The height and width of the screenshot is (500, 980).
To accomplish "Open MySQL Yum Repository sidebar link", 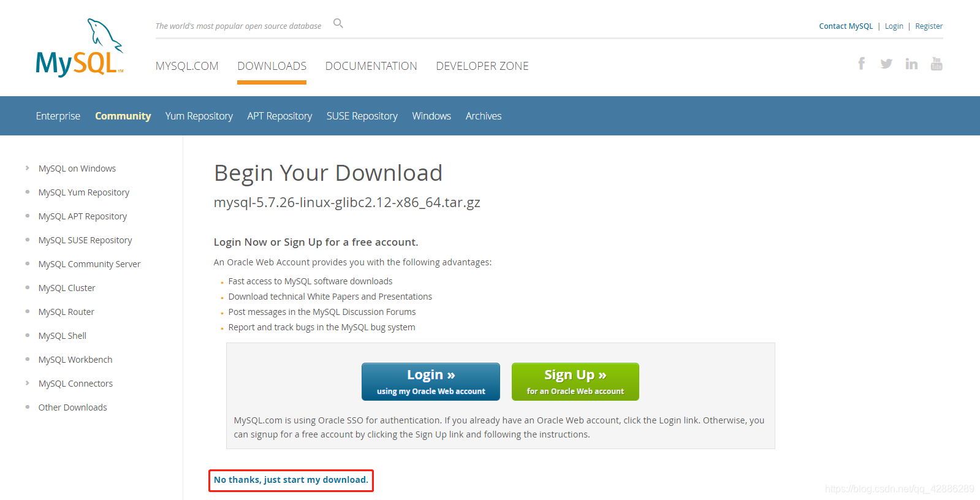I will point(84,192).
